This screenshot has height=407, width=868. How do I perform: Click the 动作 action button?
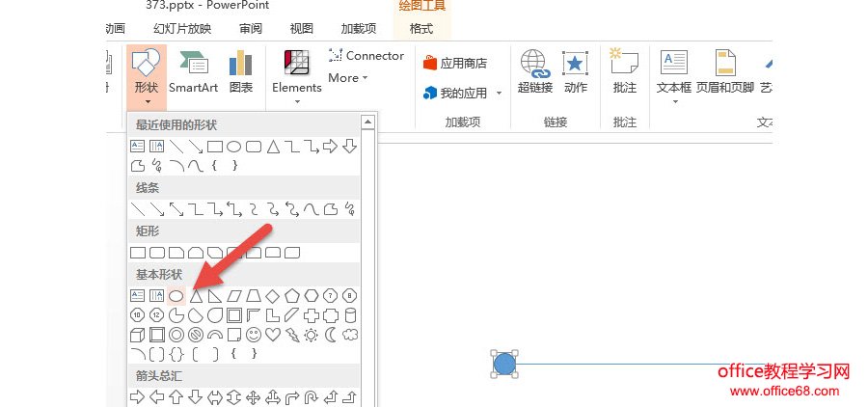pyautogui.click(x=575, y=72)
